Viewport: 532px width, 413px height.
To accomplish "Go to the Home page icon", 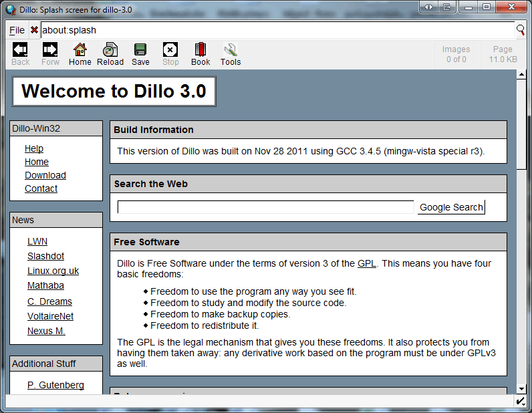I will coord(80,50).
